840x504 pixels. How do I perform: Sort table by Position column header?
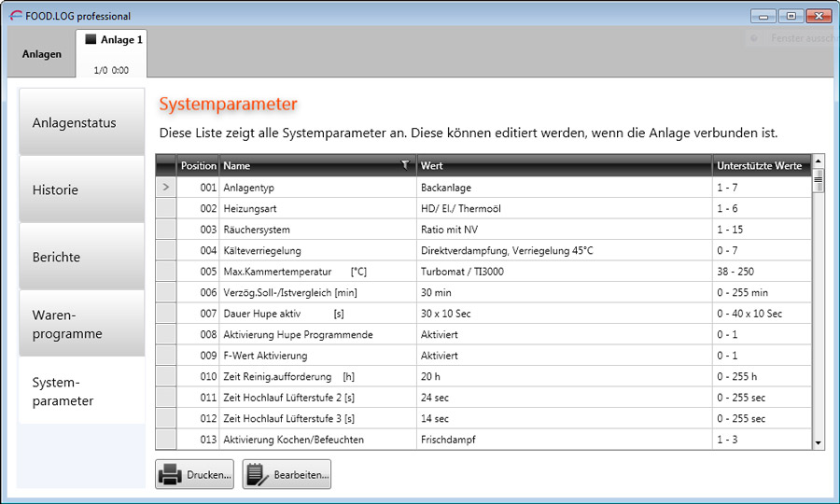[x=198, y=165]
